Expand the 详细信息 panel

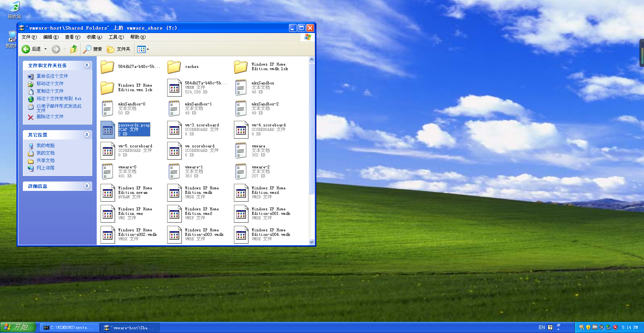click(87, 186)
